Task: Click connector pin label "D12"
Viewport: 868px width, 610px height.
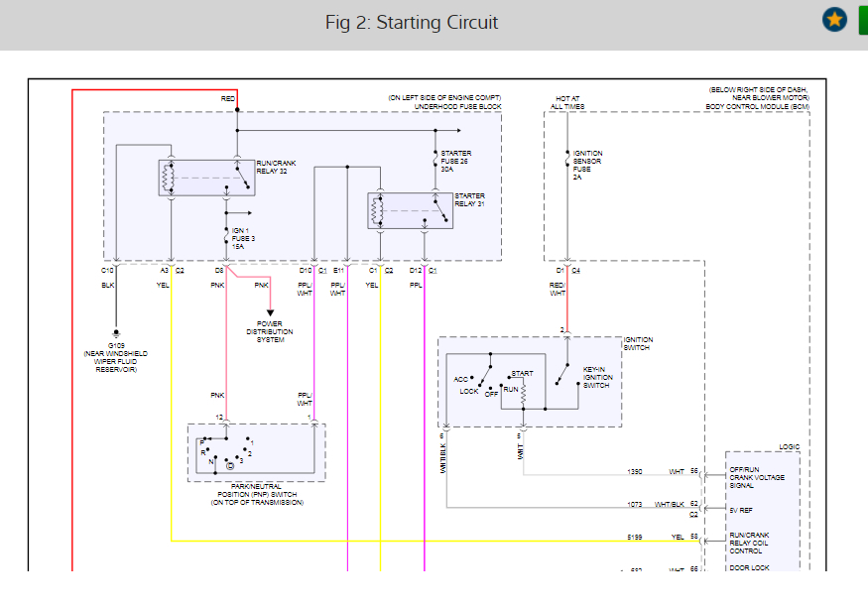Action: (416, 270)
